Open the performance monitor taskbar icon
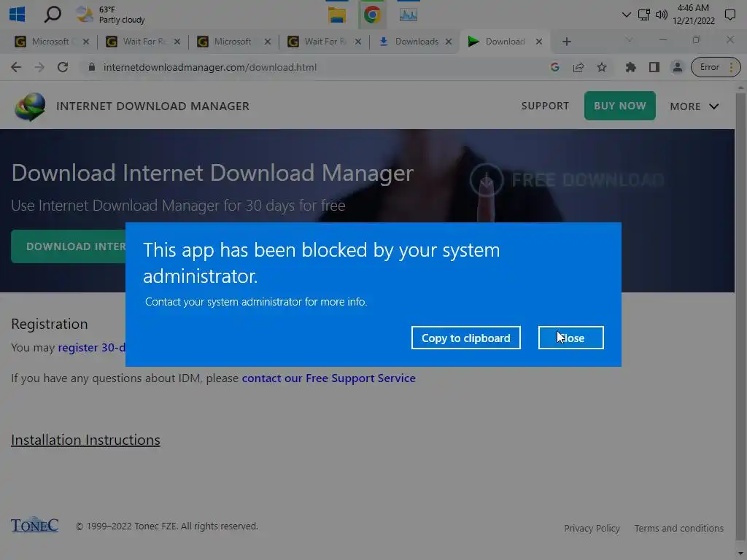747x560 pixels. [409, 15]
